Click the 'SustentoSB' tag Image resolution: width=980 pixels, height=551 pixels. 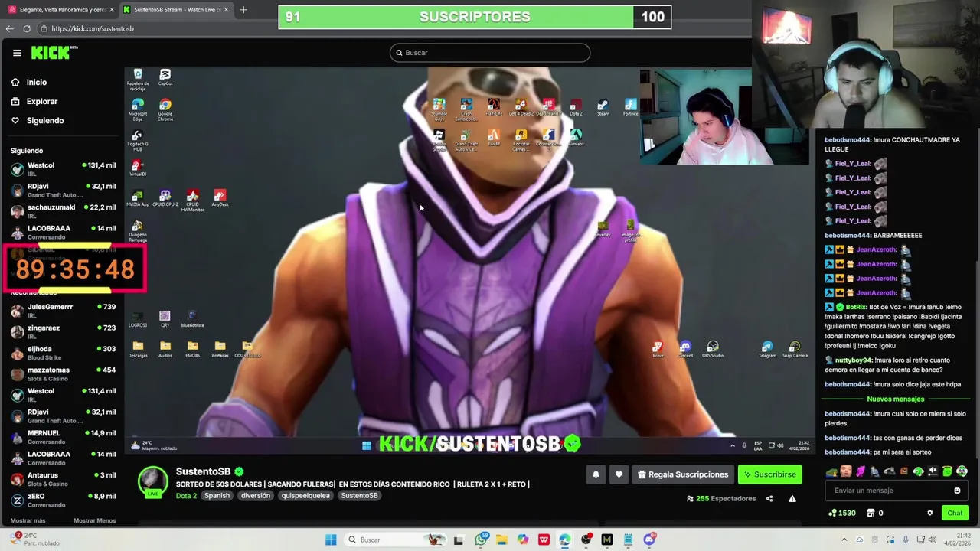point(359,495)
